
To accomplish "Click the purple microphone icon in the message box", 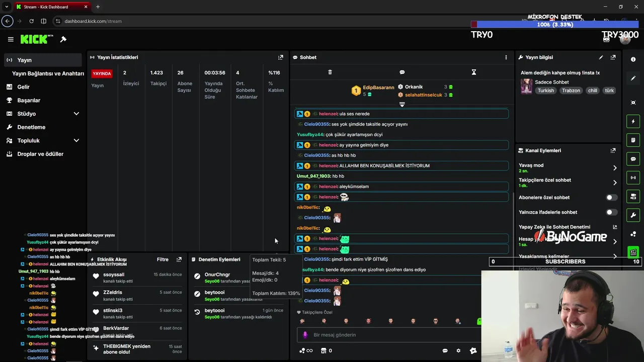I will (x=305, y=335).
